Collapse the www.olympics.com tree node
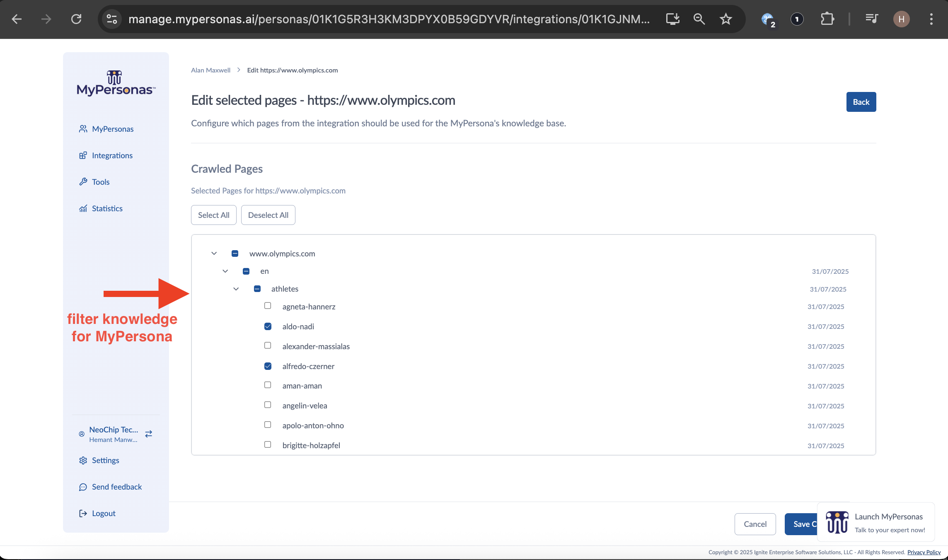The width and height of the screenshot is (948, 560). click(x=214, y=253)
